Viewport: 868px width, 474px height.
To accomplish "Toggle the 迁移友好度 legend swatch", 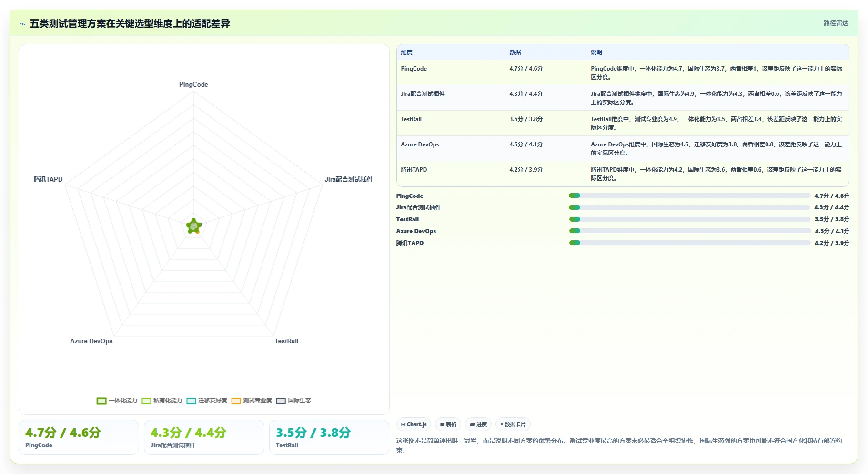I will 191,401.
